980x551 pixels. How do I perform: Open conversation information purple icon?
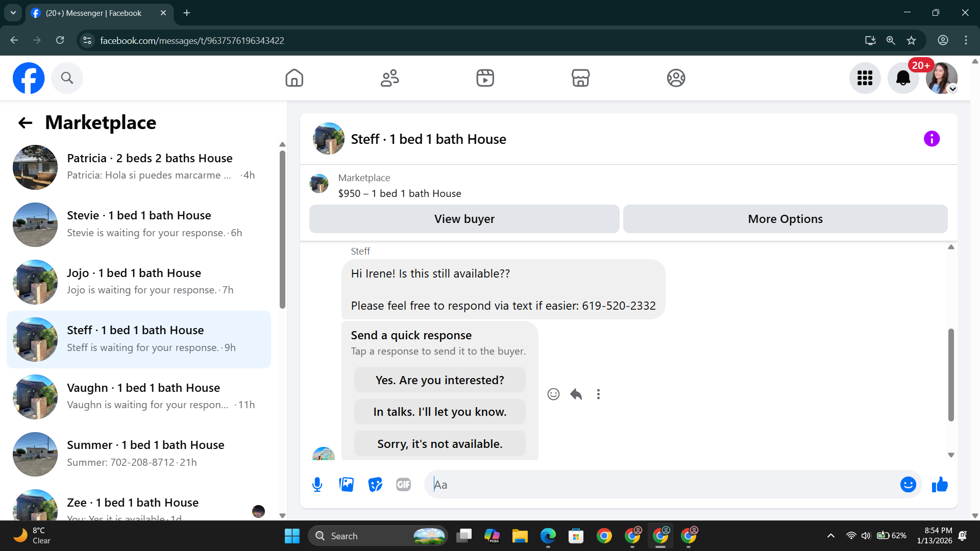tap(932, 139)
